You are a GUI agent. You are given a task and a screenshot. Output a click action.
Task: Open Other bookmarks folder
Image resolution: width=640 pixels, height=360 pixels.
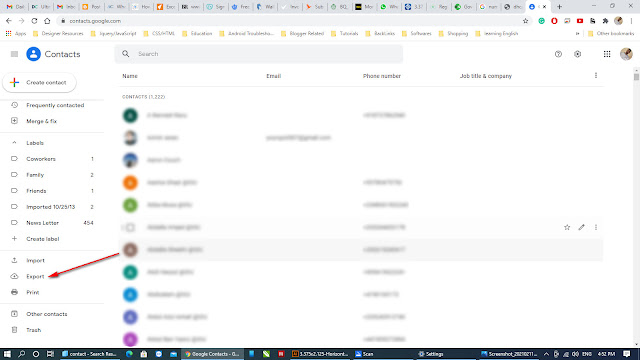pyautogui.click(x=611, y=33)
